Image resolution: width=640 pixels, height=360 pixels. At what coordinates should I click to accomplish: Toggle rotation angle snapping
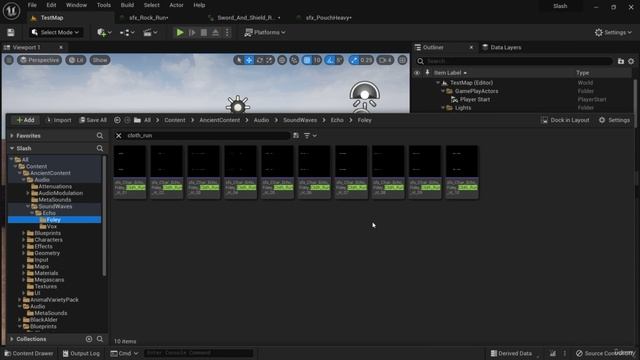(x=330, y=60)
